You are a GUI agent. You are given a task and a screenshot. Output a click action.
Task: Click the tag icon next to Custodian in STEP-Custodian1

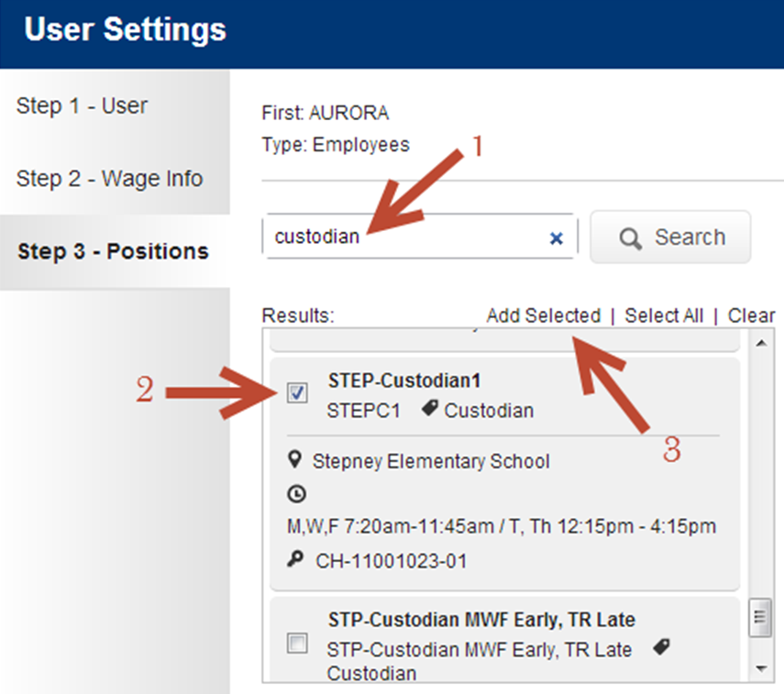coord(430,408)
